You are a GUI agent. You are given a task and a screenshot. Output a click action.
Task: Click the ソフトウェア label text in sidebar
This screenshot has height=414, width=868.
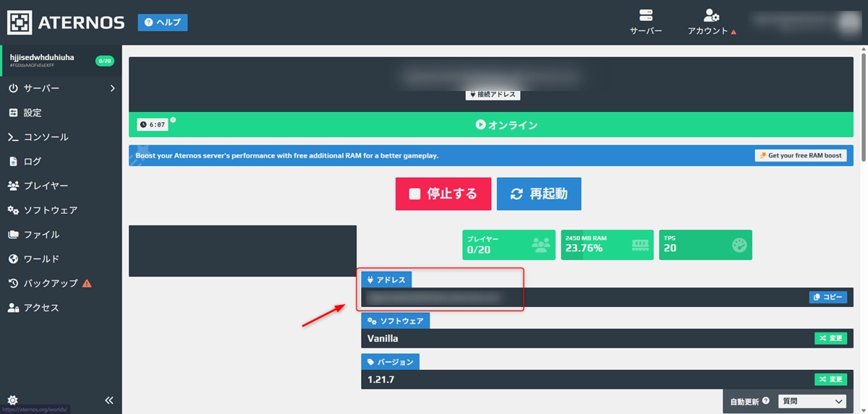(51, 210)
